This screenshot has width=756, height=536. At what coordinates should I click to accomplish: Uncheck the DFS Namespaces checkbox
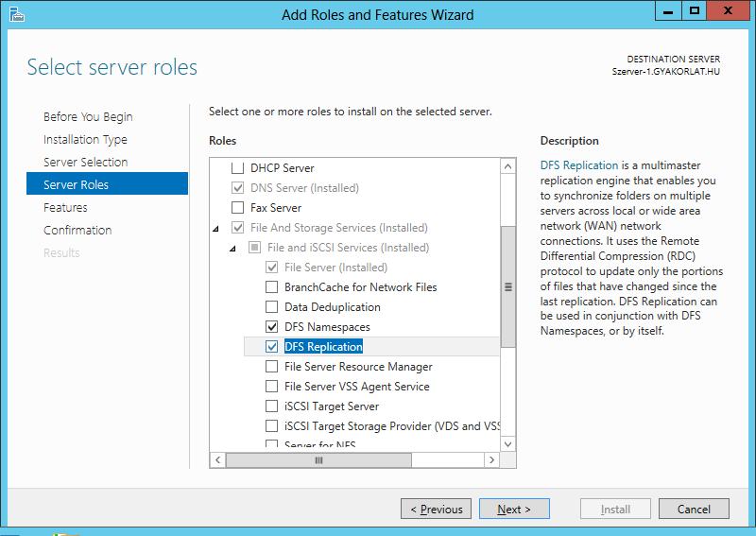(x=272, y=327)
